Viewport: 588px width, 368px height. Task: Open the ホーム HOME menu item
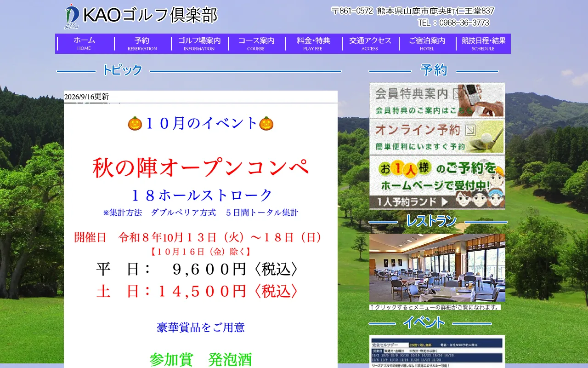pyautogui.click(x=85, y=44)
